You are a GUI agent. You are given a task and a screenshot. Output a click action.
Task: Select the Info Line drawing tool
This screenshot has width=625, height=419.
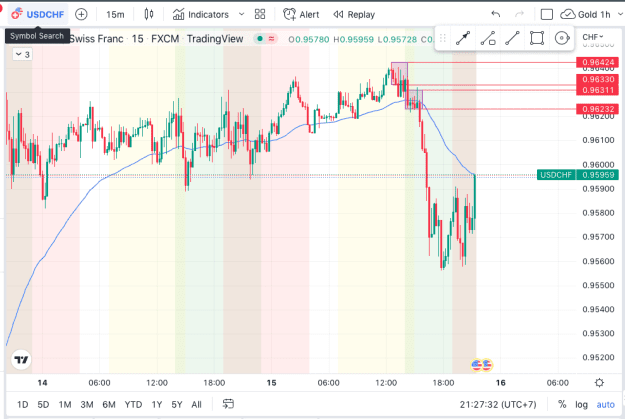pyautogui.click(x=488, y=38)
